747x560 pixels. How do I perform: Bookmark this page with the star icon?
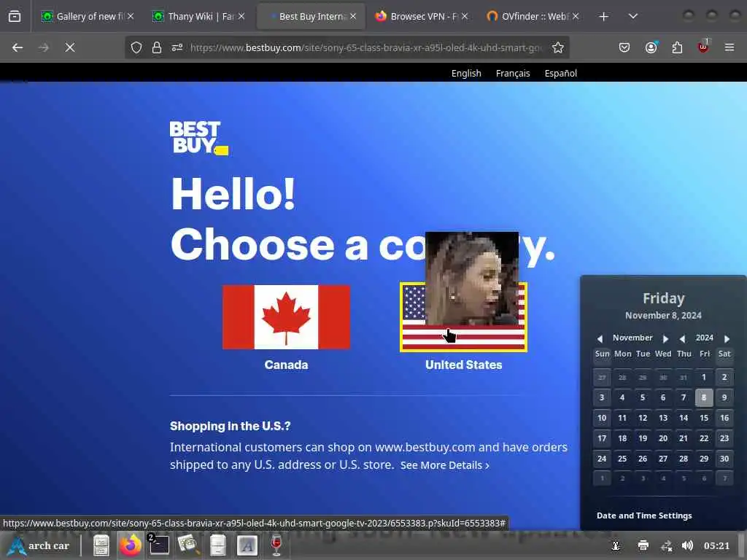coord(558,47)
